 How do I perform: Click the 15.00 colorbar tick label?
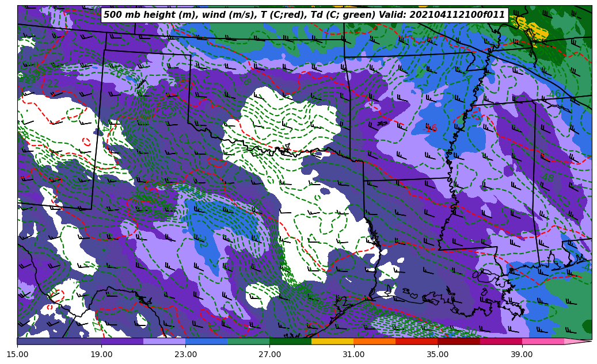point(17,355)
